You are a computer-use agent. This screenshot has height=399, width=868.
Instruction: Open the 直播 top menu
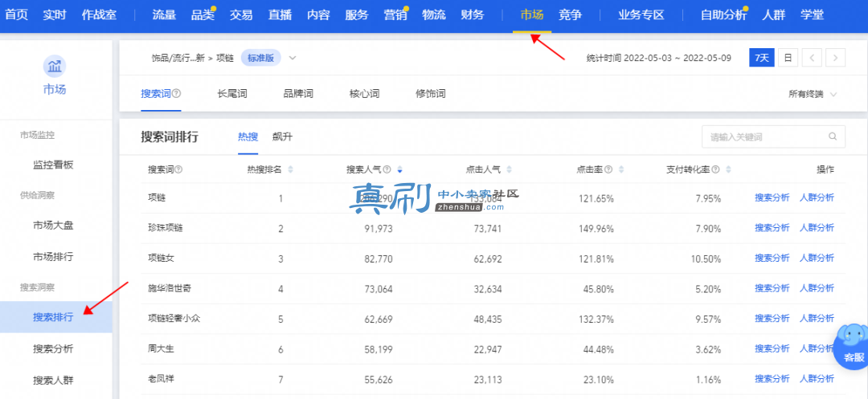pos(280,15)
